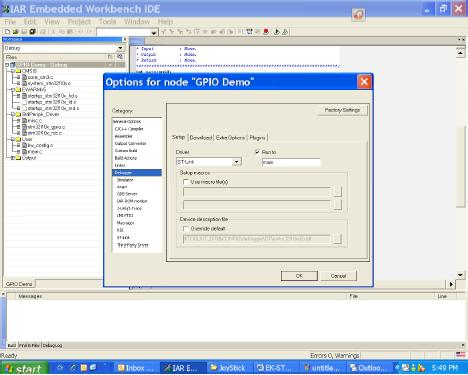Click the language indicator flag in status bar
Screen dimensions: 468x375
(x=460, y=355)
